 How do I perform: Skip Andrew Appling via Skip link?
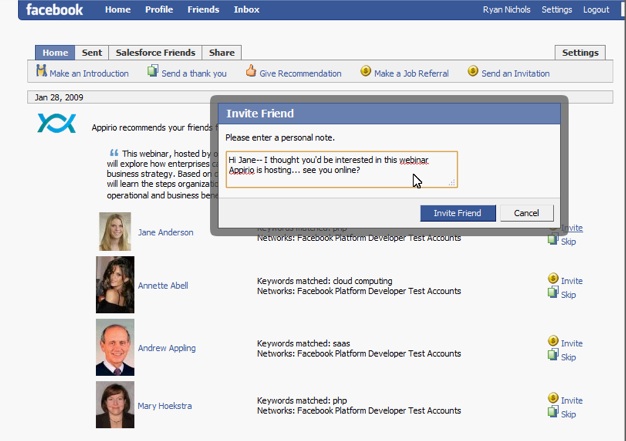[x=569, y=357]
